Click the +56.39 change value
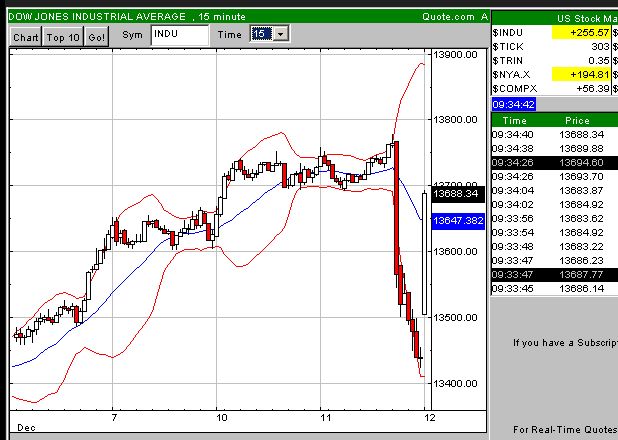This screenshot has height=440, width=618. (593, 88)
